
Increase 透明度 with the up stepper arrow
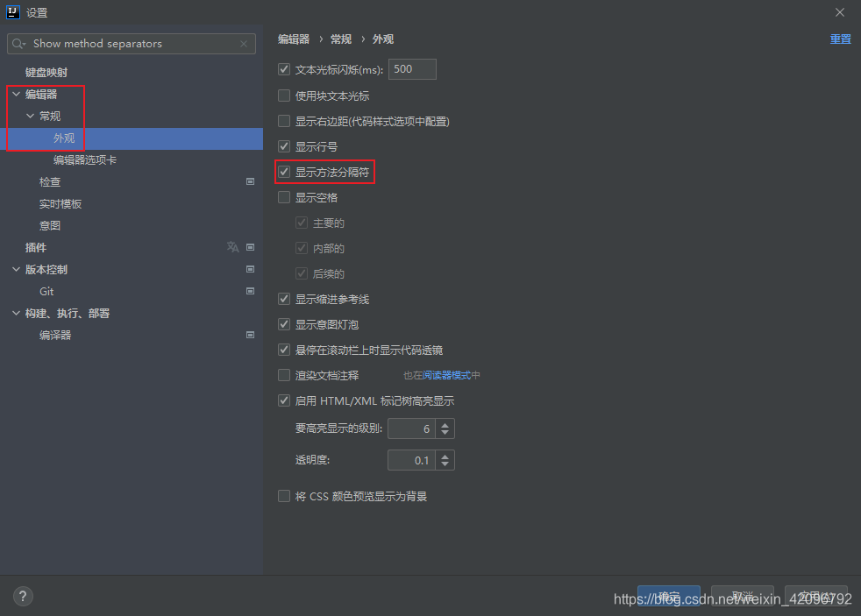[x=444, y=456]
